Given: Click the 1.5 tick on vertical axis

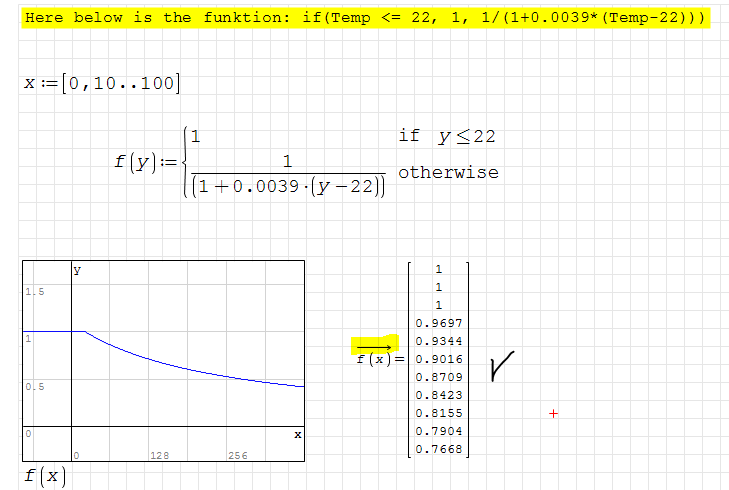Looking at the screenshot, I should pos(34,292).
